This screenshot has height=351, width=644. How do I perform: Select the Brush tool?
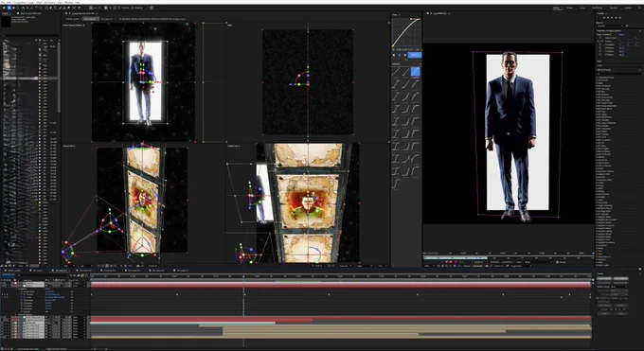(60, 8)
